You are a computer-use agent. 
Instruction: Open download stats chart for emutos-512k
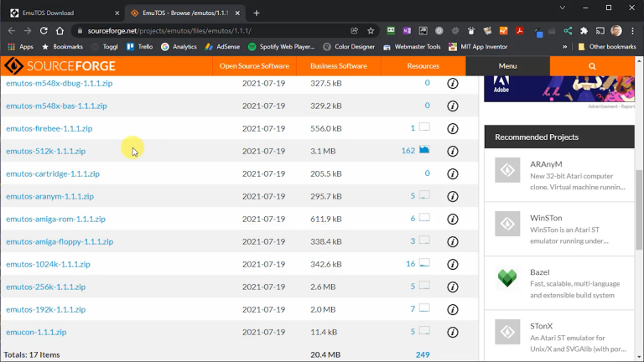pyautogui.click(x=424, y=150)
